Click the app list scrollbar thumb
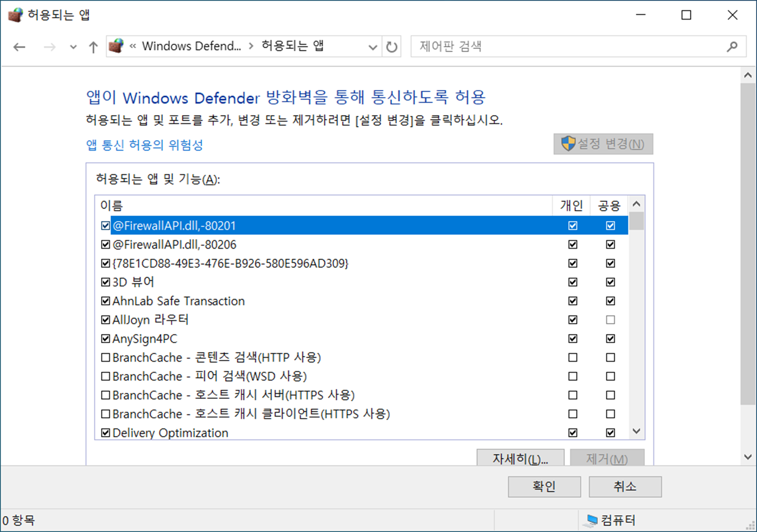 click(636, 221)
